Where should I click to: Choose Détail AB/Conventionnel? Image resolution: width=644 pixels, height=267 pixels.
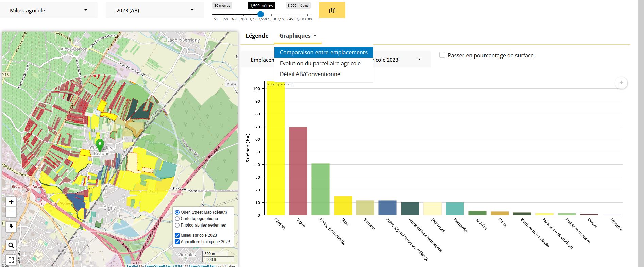[324, 74]
